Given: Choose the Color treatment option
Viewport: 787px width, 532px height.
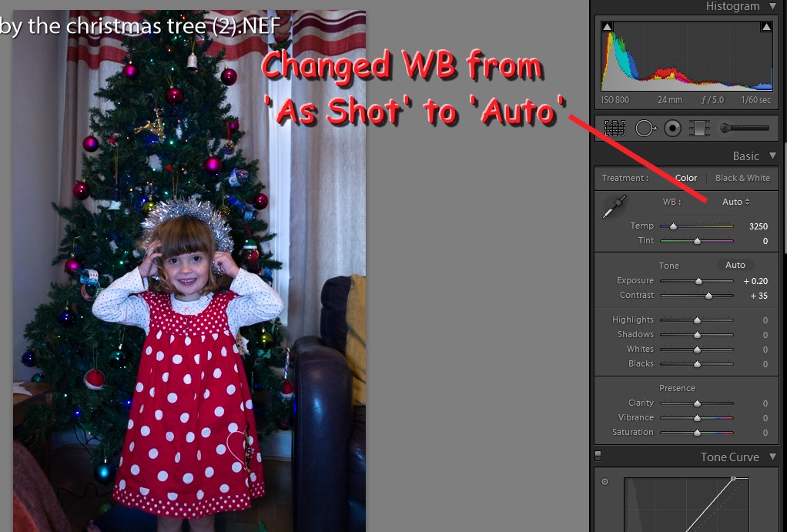Looking at the screenshot, I should [x=685, y=178].
